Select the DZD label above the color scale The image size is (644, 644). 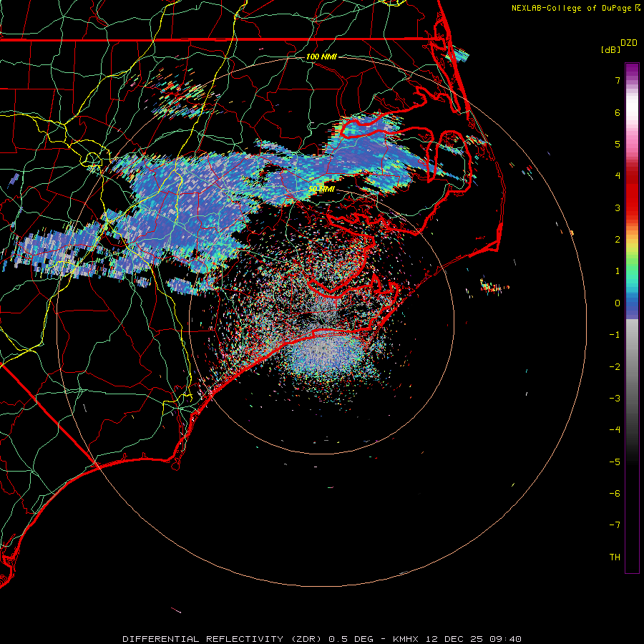point(629,42)
